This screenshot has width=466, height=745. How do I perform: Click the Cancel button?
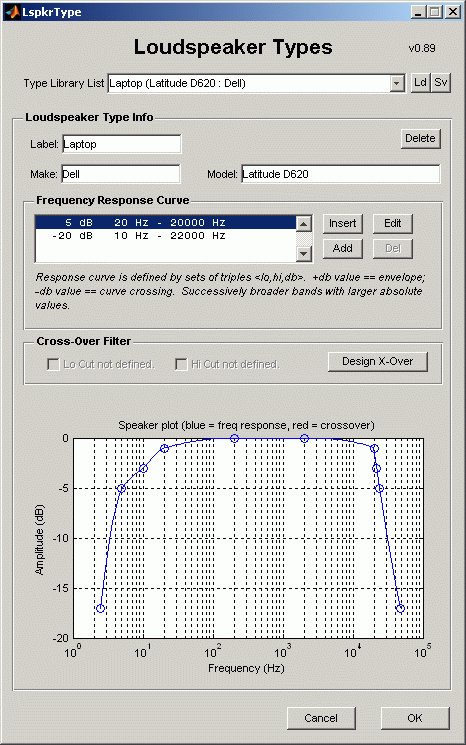pos(321,718)
